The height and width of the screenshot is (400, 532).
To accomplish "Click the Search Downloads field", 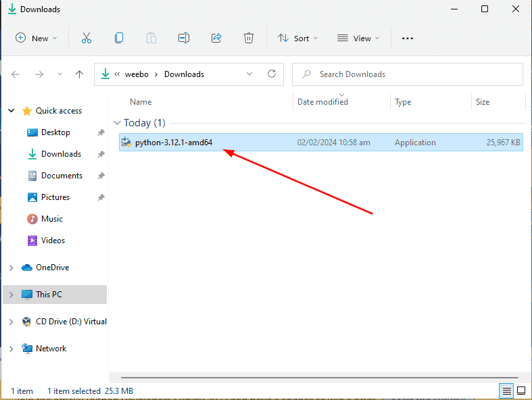I will click(407, 74).
